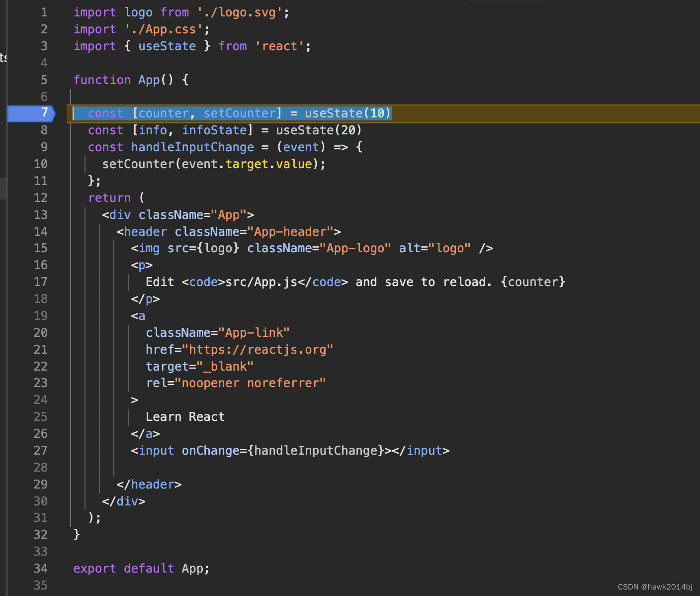Click the useState(20) call text

pos(319,130)
